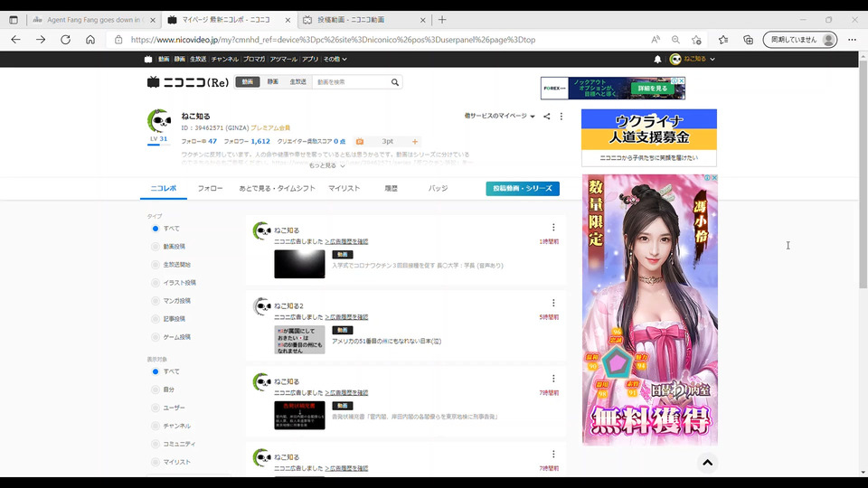Screen dimensions: 868x488
Task: Click the 投稿動画・シリーズ button
Action: tap(523, 189)
